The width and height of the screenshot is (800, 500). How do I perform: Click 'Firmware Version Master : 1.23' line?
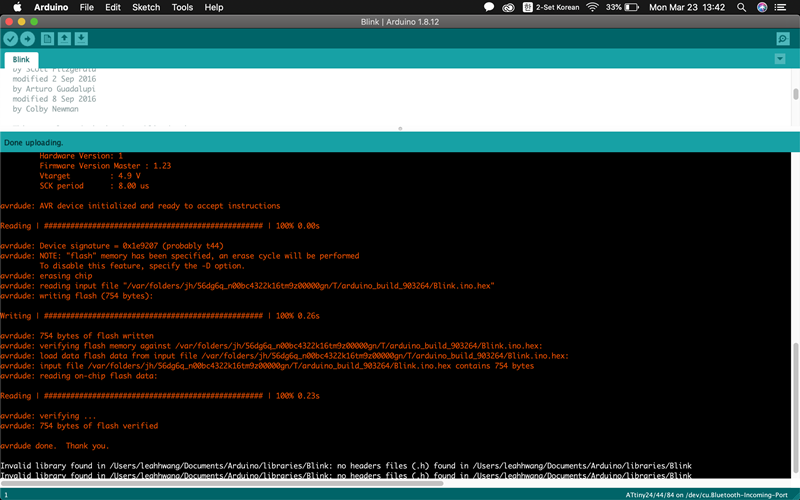(105, 166)
